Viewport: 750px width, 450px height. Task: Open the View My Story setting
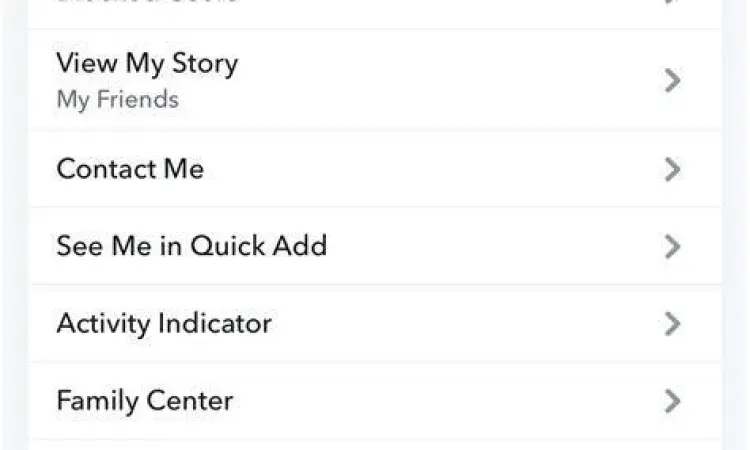pos(146,64)
